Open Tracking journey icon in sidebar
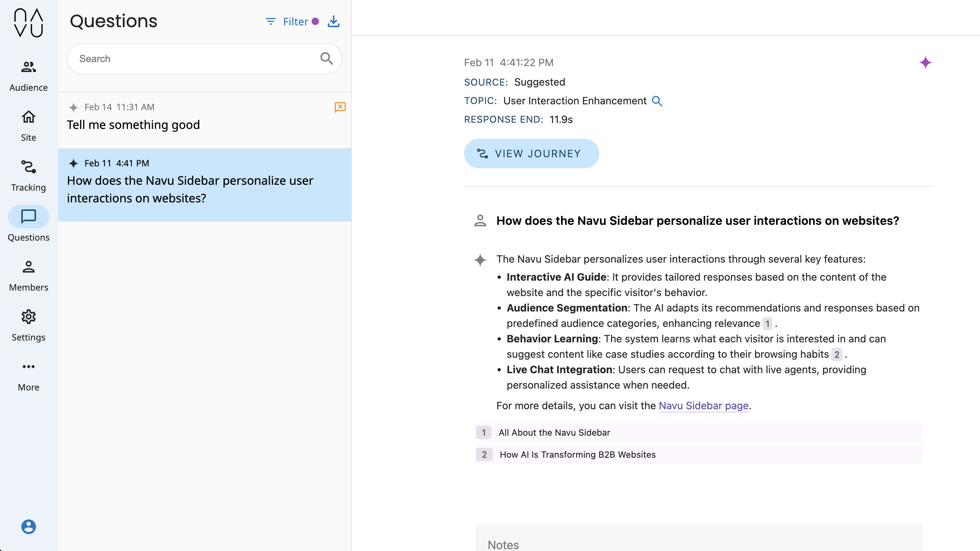 click(29, 167)
